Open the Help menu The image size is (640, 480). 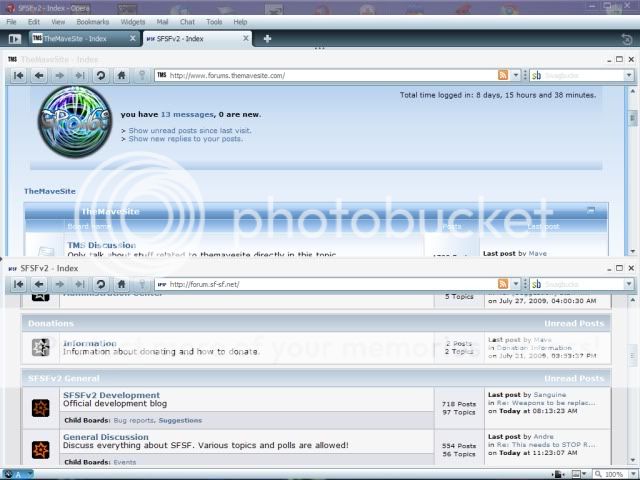[240, 22]
